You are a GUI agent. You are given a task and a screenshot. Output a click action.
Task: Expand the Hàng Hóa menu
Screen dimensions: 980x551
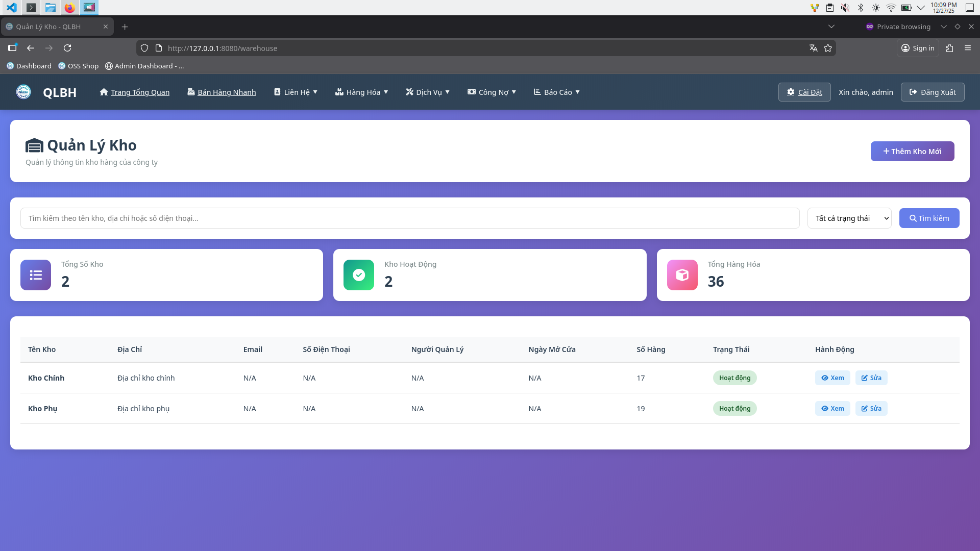pyautogui.click(x=361, y=92)
